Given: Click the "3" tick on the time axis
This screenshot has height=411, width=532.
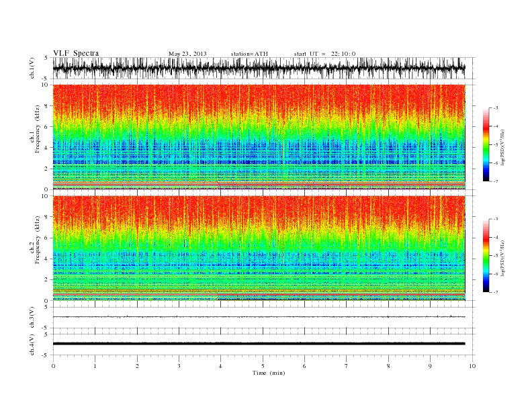Looking at the screenshot, I should (x=179, y=366).
